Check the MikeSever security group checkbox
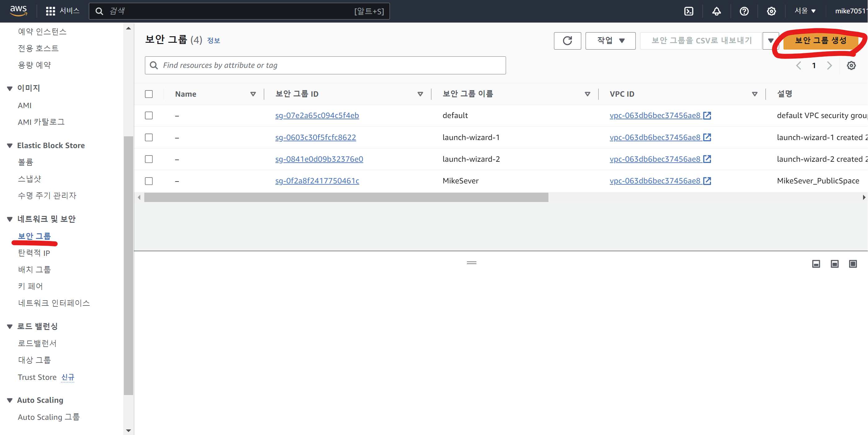The image size is (868, 435). 149,181
